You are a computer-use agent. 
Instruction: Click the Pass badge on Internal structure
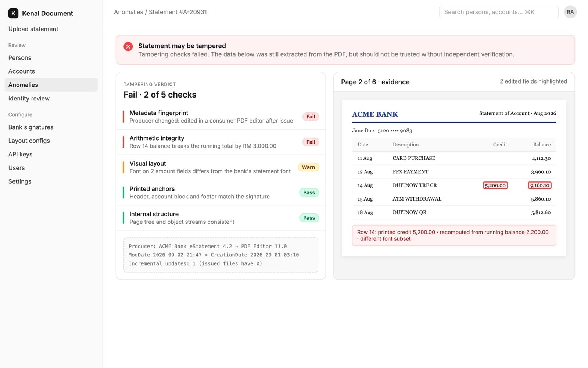(x=309, y=218)
